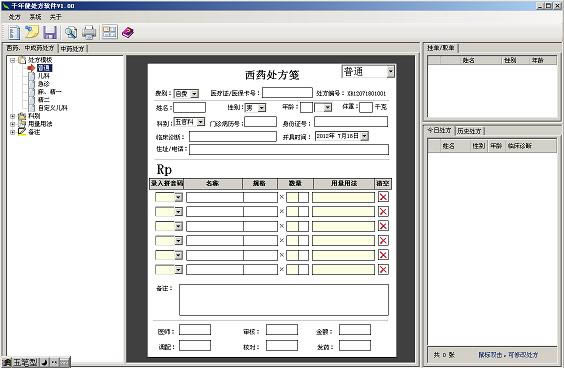
Task: Open the 费别 自费 dropdown
Action: tap(194, 94)
